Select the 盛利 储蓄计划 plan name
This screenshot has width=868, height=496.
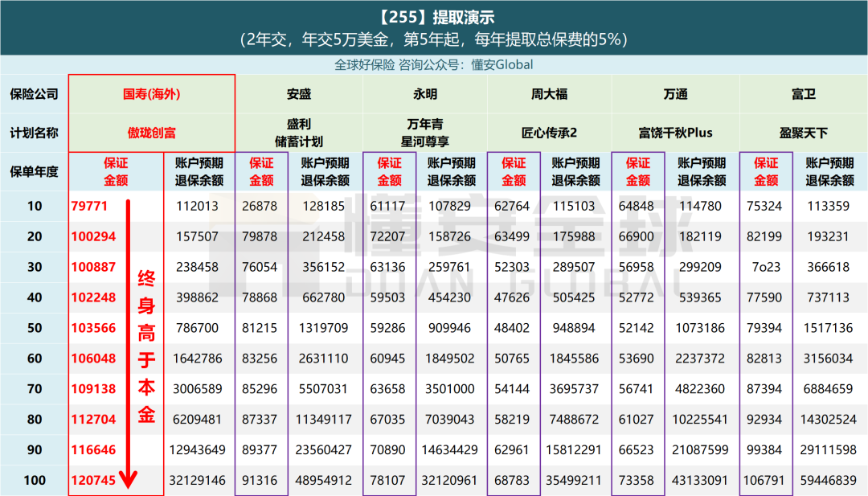click(x=299, y=133)
